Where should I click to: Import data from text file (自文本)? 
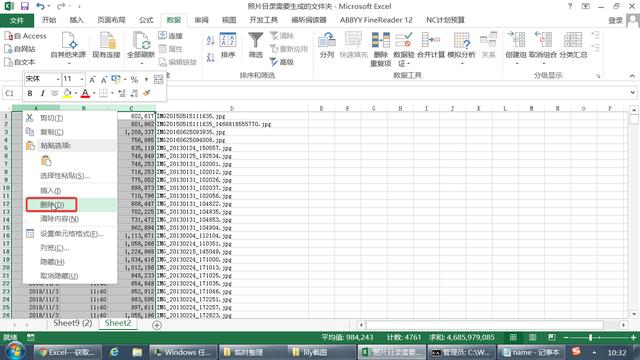pyautogui.click(x=20, y=62)
